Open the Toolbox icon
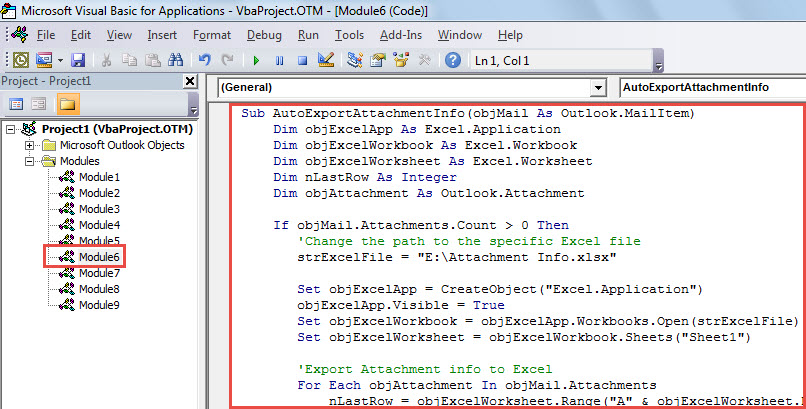This screenshot has height=409, width=806. point(424,60)
